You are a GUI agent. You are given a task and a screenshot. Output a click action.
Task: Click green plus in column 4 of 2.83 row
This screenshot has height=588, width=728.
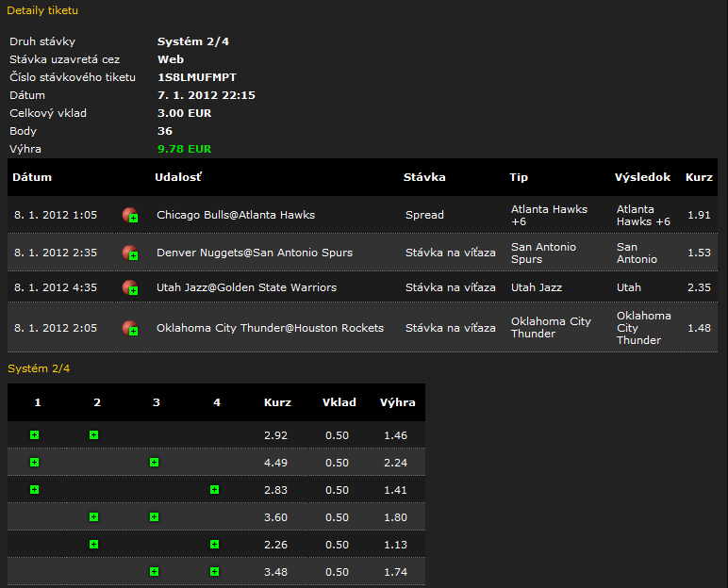coord(214,490)
